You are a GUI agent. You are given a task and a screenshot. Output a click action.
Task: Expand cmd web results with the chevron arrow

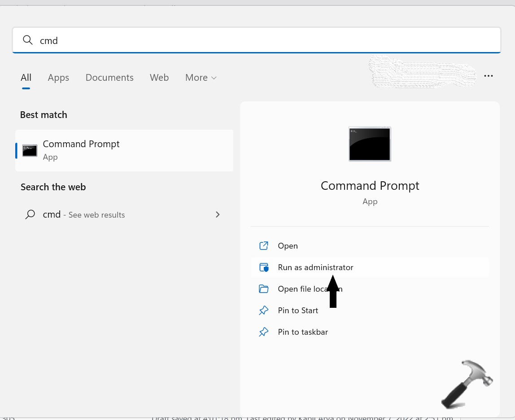pos(218,215)
